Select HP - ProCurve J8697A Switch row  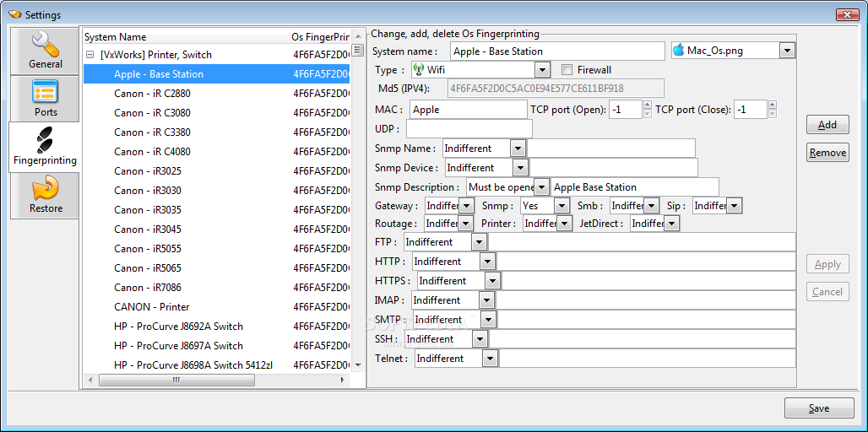pos(216,346)
